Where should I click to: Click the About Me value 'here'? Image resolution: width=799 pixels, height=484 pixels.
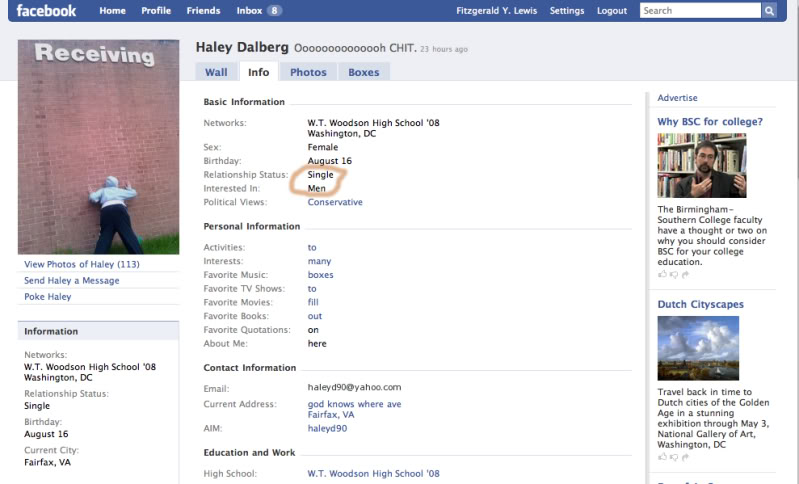pos(317,344)
